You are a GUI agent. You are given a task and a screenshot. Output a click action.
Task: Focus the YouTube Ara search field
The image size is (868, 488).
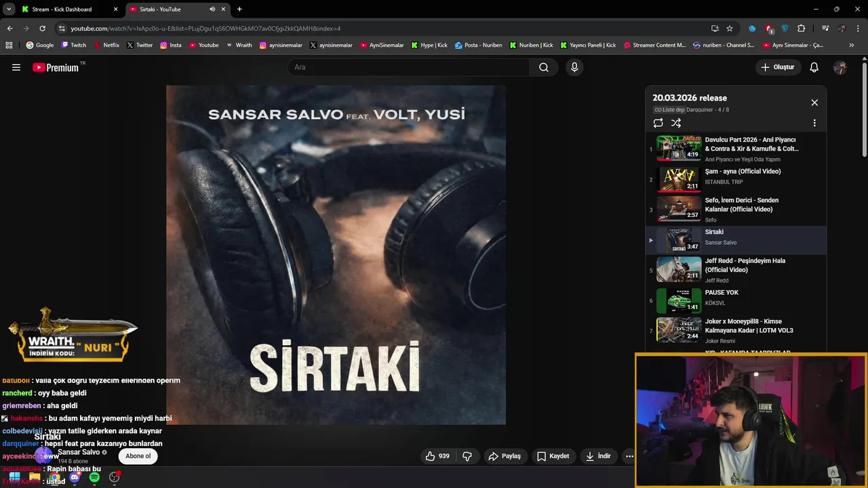pyautogui.click(x=409, y=67)
